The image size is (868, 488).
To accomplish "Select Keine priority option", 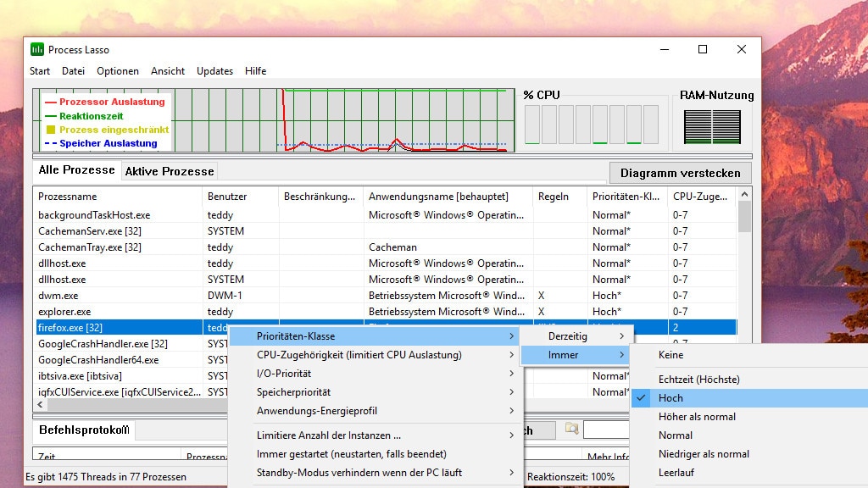I will [749, 355].
